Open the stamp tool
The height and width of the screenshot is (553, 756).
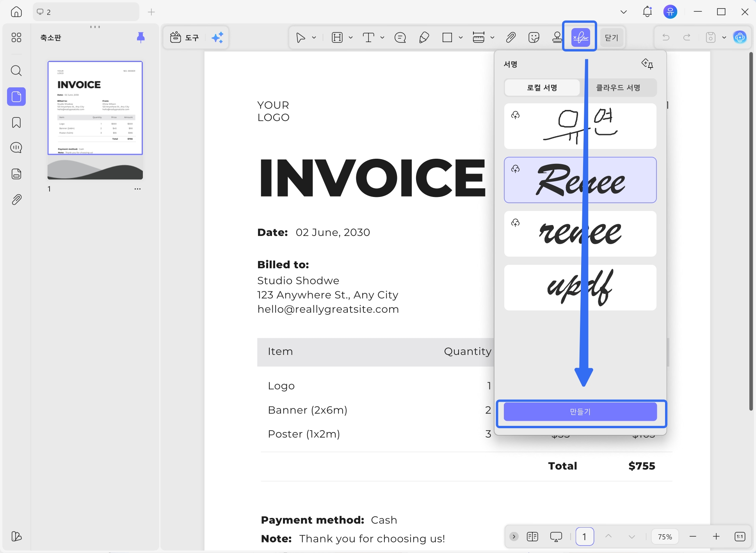(x=557, y=37)
